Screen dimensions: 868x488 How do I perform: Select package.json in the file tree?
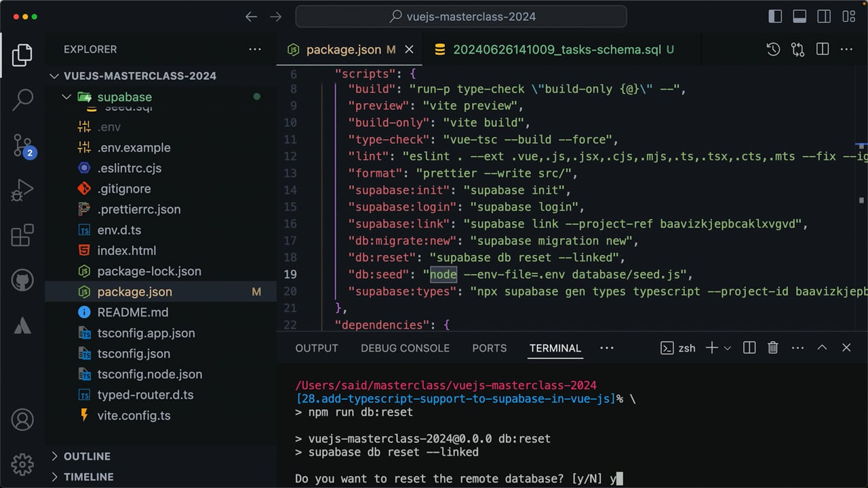[161, 291]
